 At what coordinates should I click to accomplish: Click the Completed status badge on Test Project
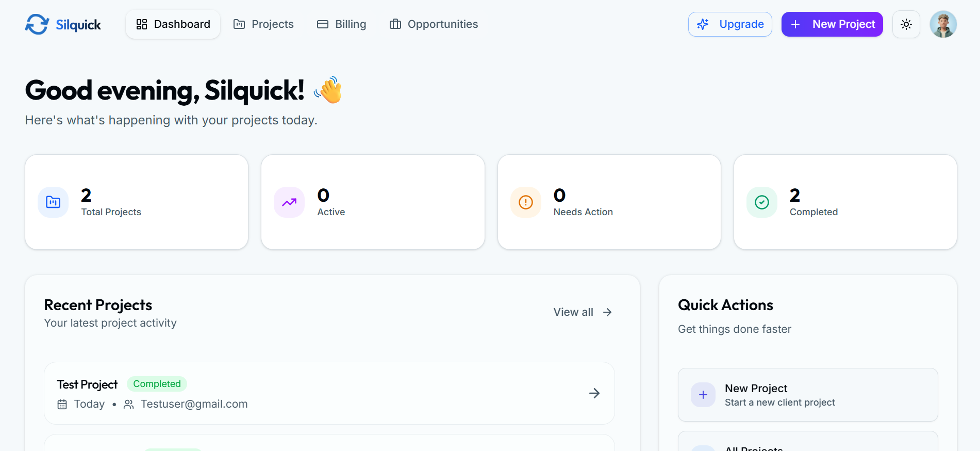coord(157,383)
